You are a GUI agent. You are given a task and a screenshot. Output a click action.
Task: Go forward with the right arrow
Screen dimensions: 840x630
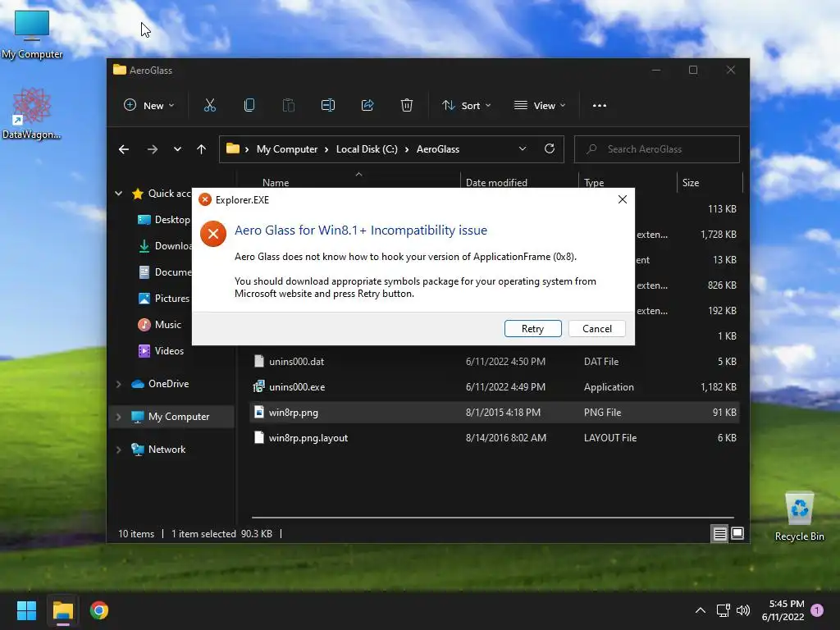tap(153, 149)
